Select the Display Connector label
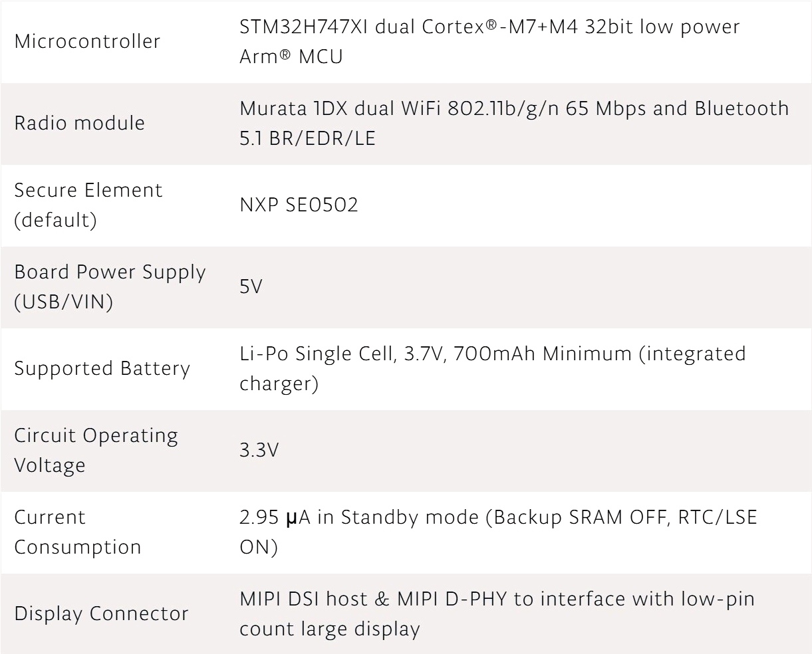The width and height of the screenshot is (812, 654). click(x=101, y=613)
